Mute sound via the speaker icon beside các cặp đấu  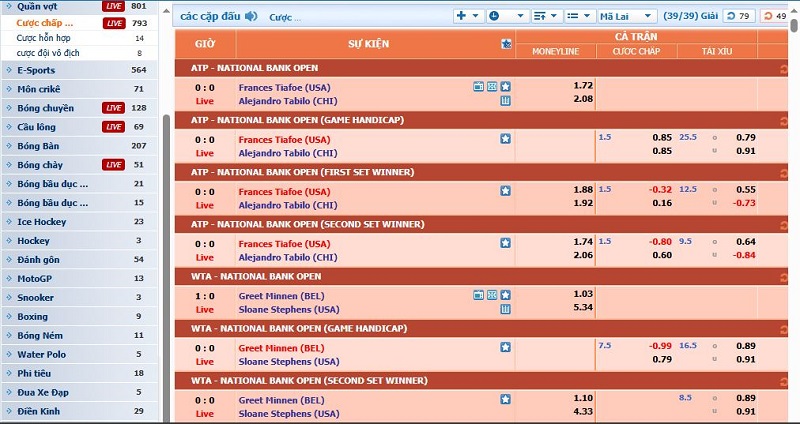(251, 16)
